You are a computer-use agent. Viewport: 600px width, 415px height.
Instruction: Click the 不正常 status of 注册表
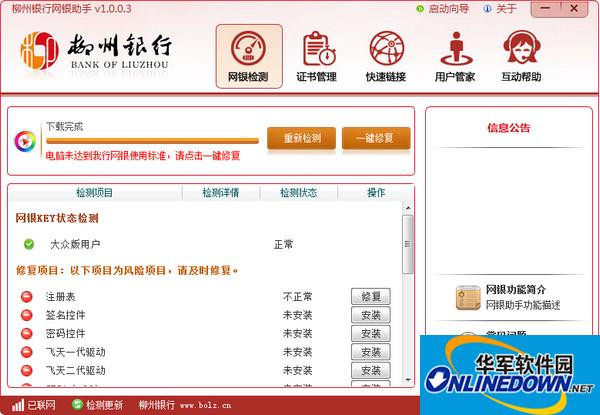pos(298,296)
